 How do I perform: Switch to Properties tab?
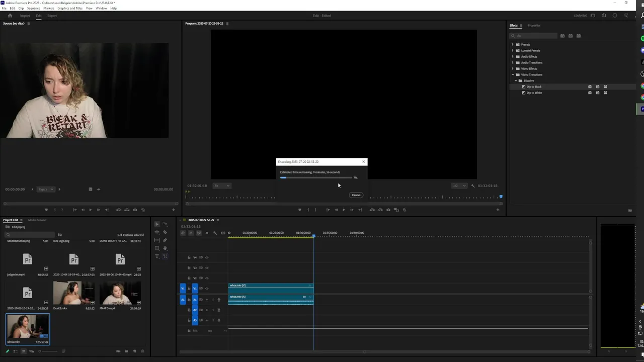click(x=534, y=25)
